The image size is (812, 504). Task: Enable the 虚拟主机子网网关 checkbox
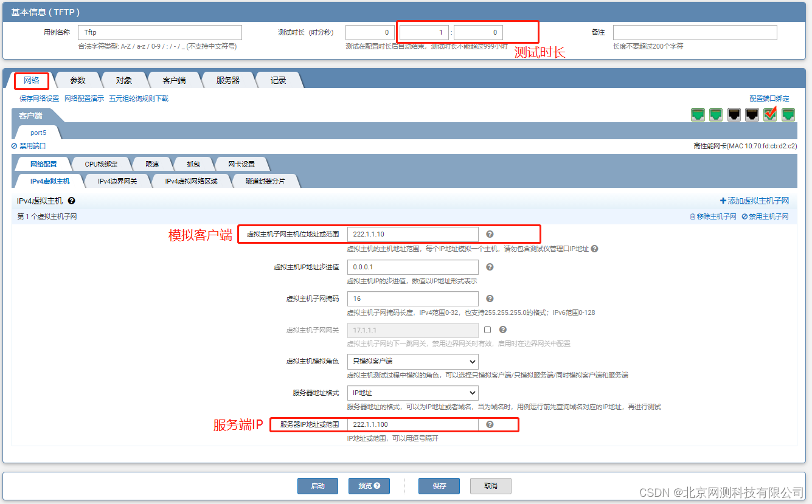[487, 330]
